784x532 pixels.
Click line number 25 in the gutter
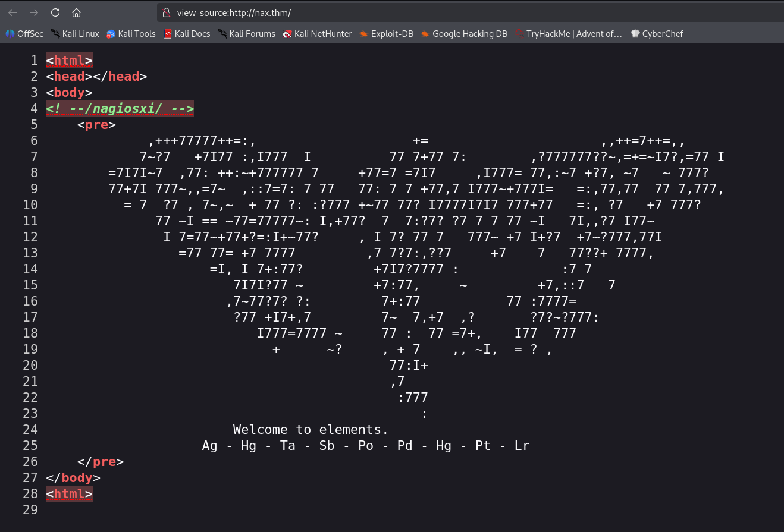pos(30,445)
